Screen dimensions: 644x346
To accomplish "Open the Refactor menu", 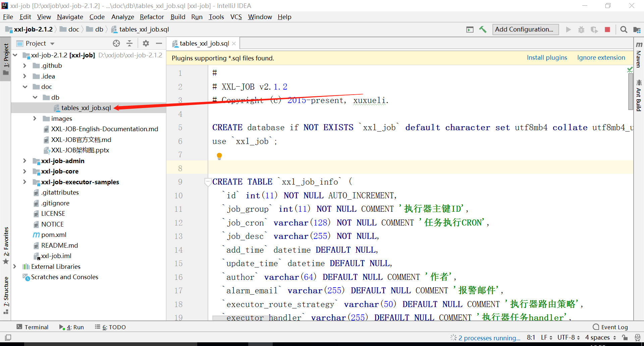I will coord(152,17).
